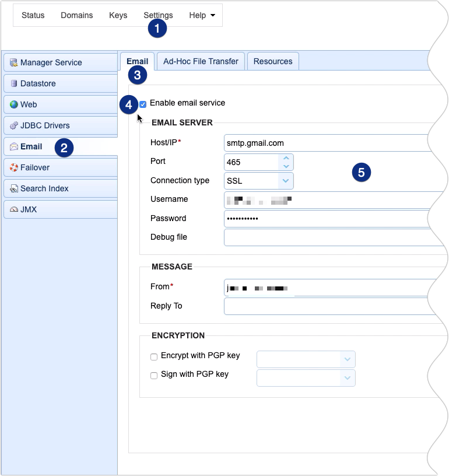Click the Manager Service sidebar icon
The height and width of the screenshot is (476, 449).
coord(14,62)
